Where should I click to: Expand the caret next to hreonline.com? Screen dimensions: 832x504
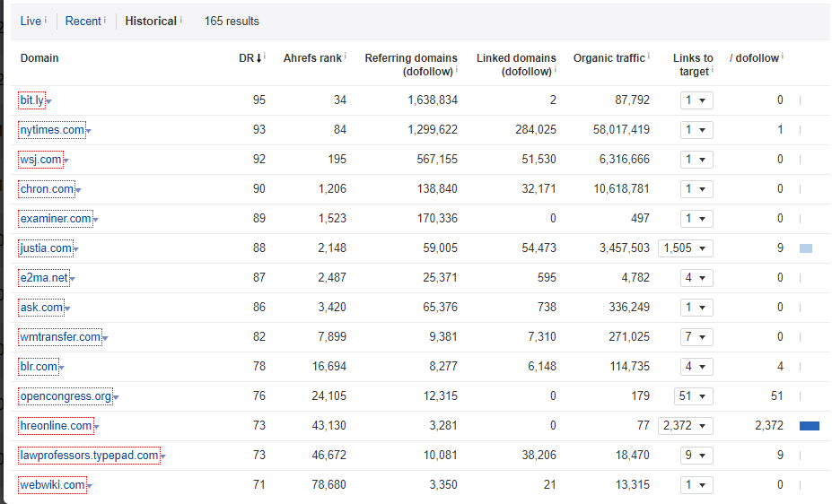click(x=97, y=427)
